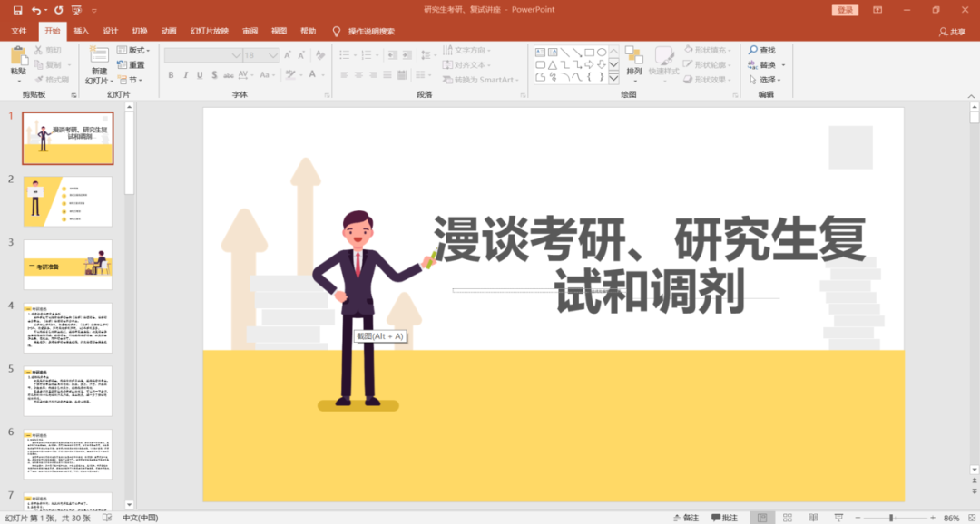Toggle Normal view button in status bar
Viewport: 980px width, 524px height.
[x=761, y=518]
